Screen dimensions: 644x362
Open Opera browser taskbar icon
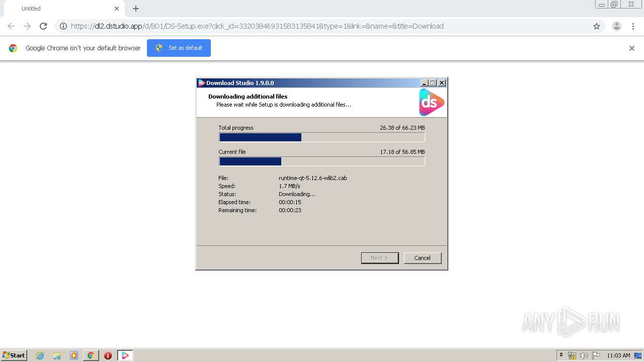click(x=108, y=355)
